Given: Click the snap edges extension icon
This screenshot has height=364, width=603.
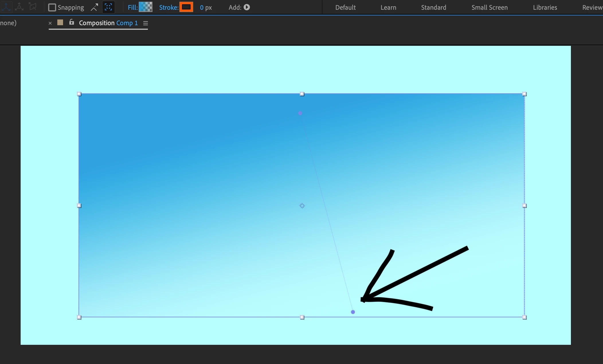Looking at the screenshot, I should click(94, 7).
